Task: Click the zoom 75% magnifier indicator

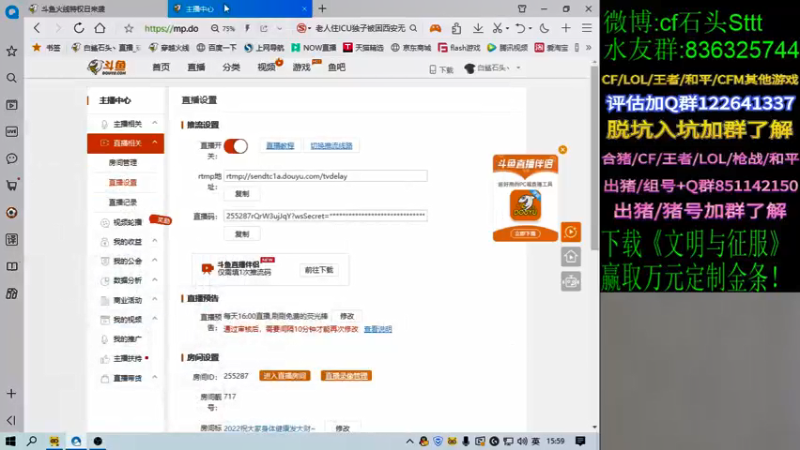Action: click(x=222, y=29)
